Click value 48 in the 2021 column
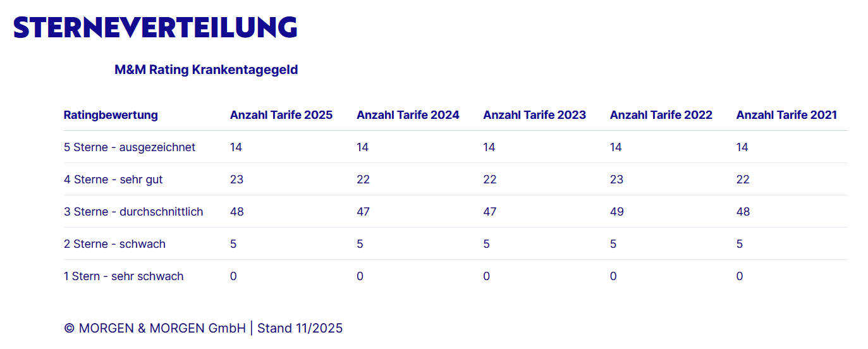The image size is (868, 349). click(743, 212)
